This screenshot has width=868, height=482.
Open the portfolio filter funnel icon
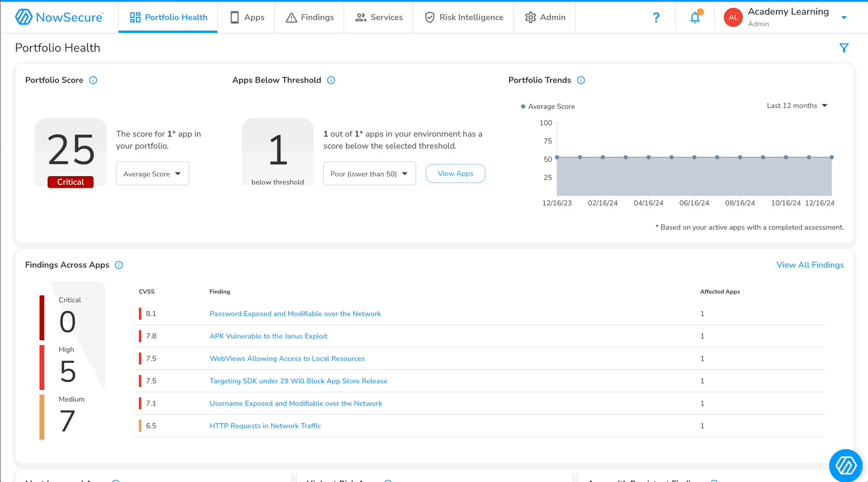[x=844, y=48]
